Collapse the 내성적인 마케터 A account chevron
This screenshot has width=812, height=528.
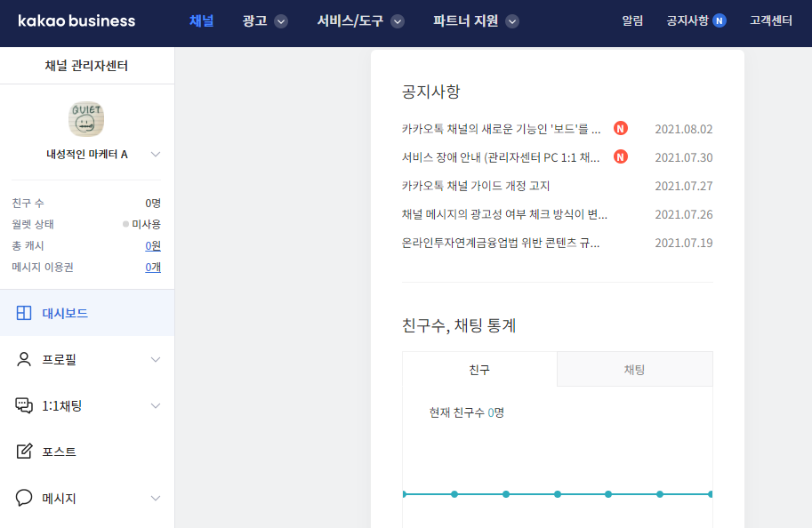point(156,155)
